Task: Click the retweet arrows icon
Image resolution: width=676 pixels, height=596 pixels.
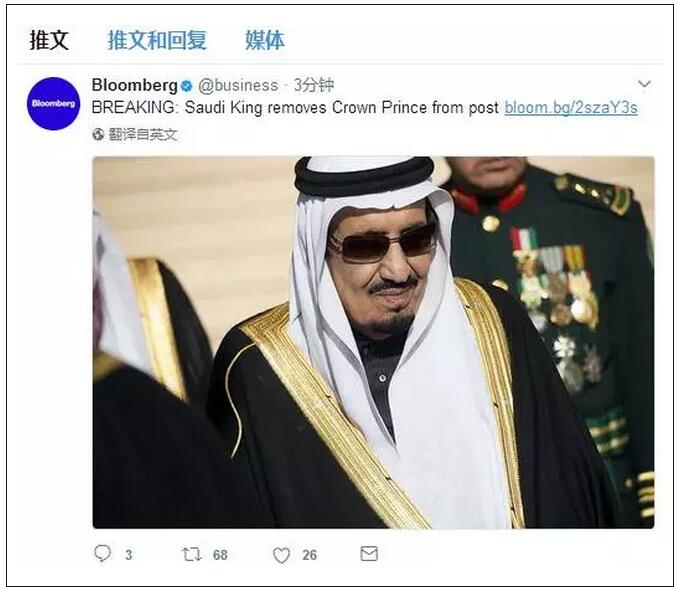Action: point(192,554)
